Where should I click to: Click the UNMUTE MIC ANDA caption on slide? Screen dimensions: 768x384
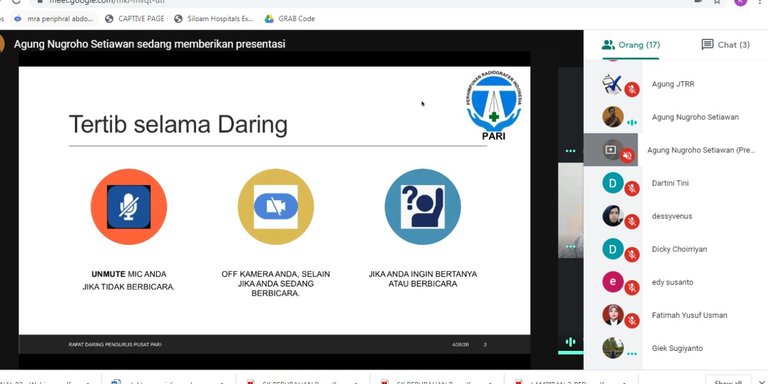129,280
